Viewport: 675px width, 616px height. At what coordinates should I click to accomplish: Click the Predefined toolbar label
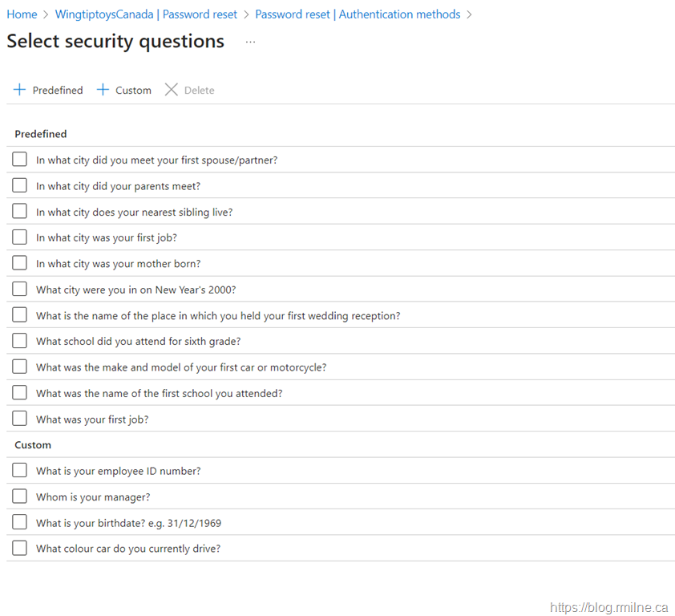click(x=58, y=91)
